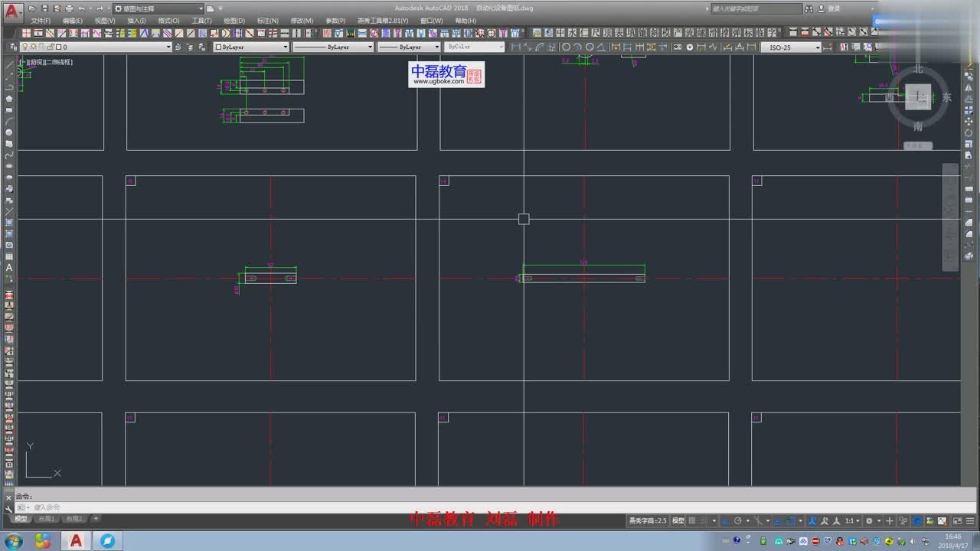Toggle object snap in status bar
Image resolution: width=980 pixels, height=551 pixels.
click(x=792, y=520)
